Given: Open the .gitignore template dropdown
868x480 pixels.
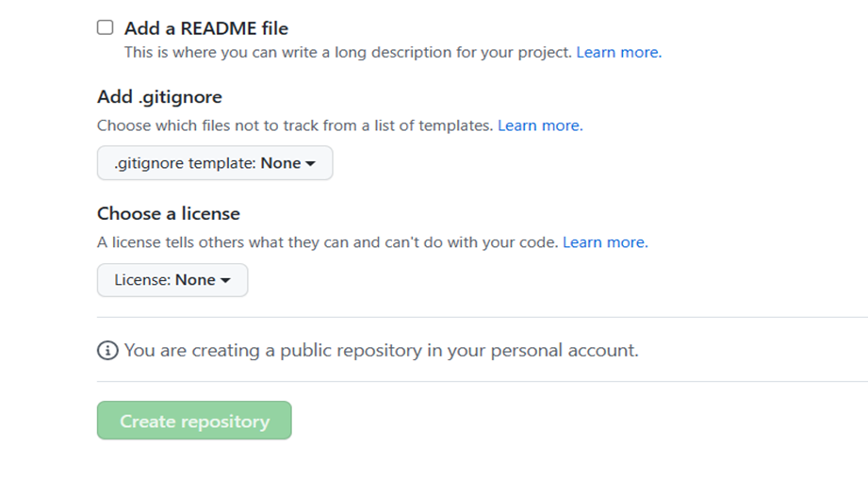Looking at the screenshot, I should [x=215, y=163].
